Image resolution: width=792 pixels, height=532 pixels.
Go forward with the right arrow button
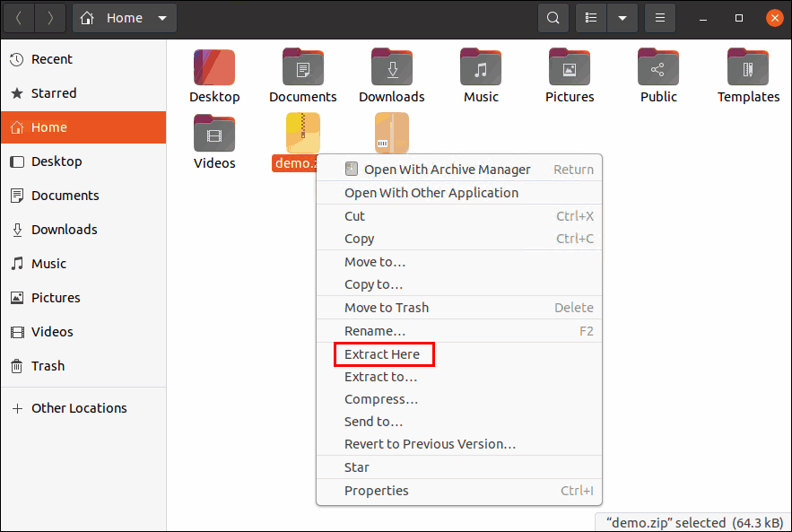click(50, 18)
